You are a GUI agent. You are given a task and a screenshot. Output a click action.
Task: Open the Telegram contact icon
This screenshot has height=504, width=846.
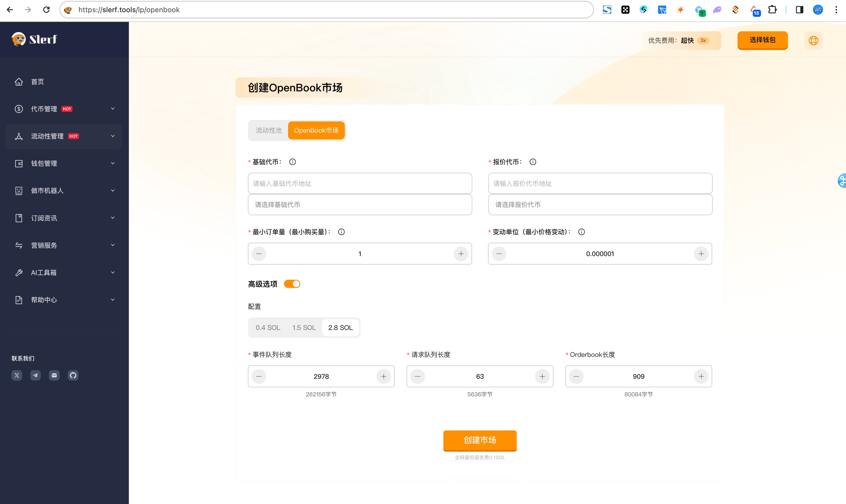[x=36, y=375]
